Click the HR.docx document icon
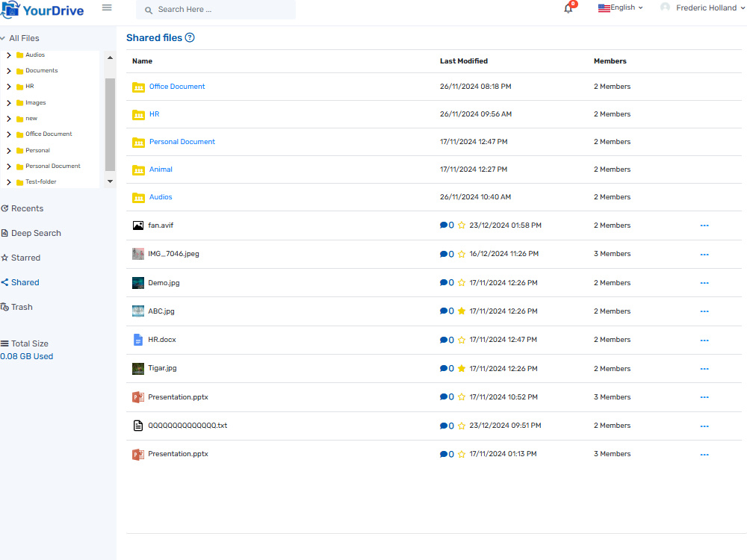 137,340
